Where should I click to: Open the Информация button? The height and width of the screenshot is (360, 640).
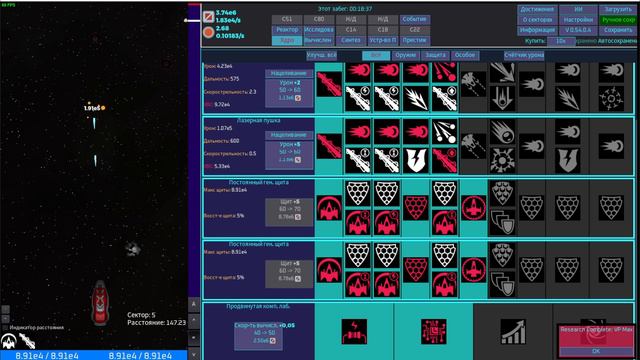[x=537, y=30]
